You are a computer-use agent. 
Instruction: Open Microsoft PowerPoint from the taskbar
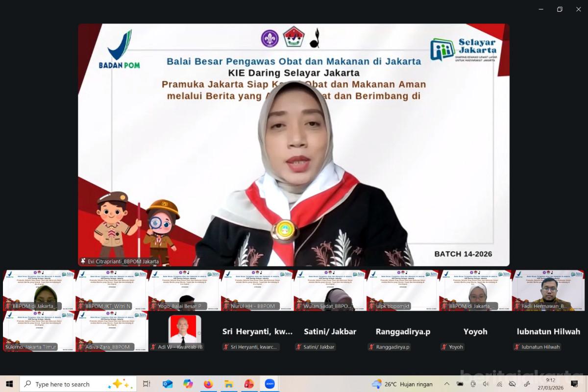(248, 384)
